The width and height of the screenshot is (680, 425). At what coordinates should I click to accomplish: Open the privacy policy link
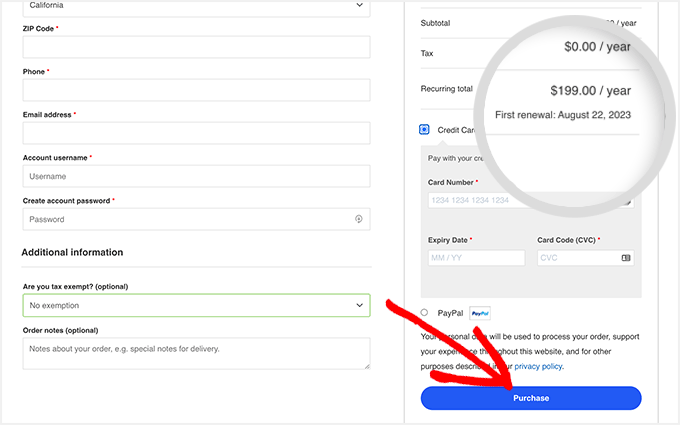[539, 366]
